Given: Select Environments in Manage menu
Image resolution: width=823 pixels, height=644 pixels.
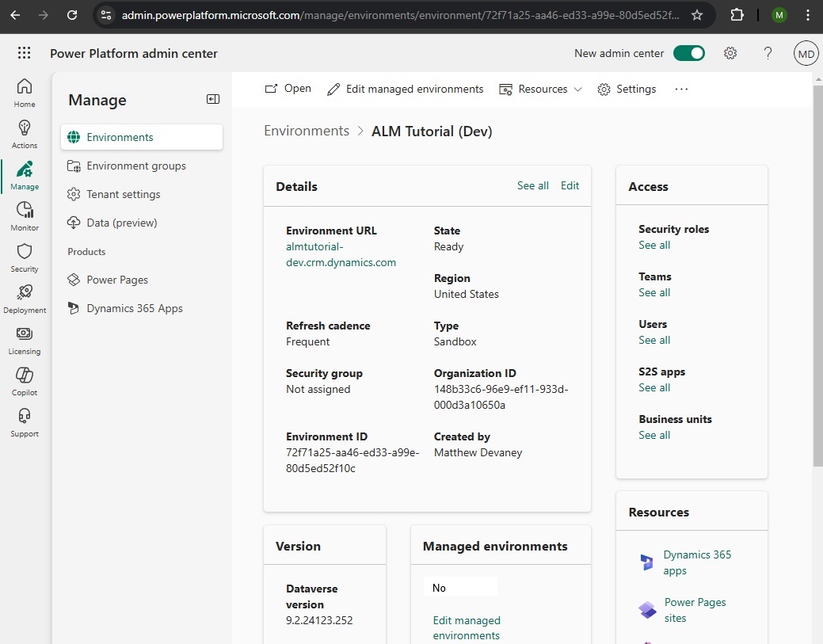Looking at the screenshot, I should click(142, 137).
